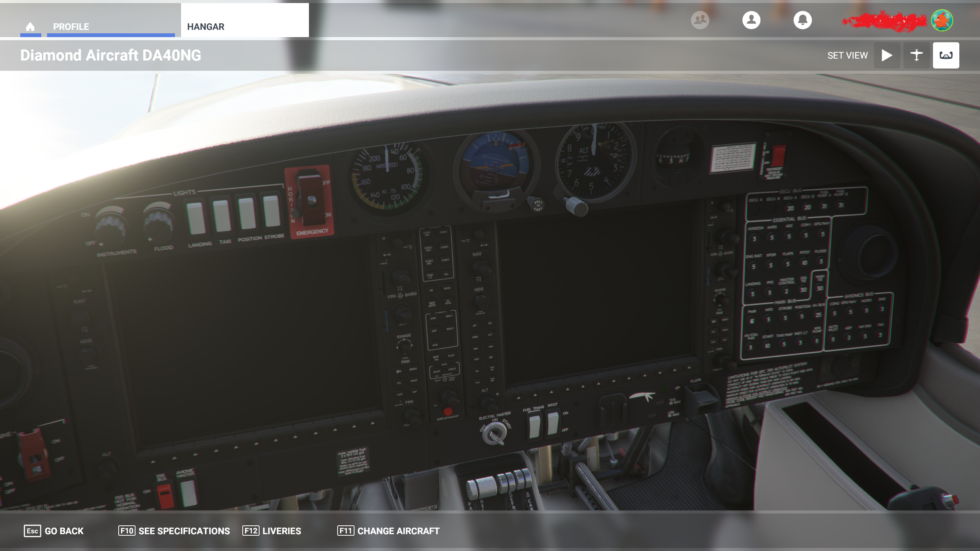Toggle the LANDING light switch

pos(196,218)
